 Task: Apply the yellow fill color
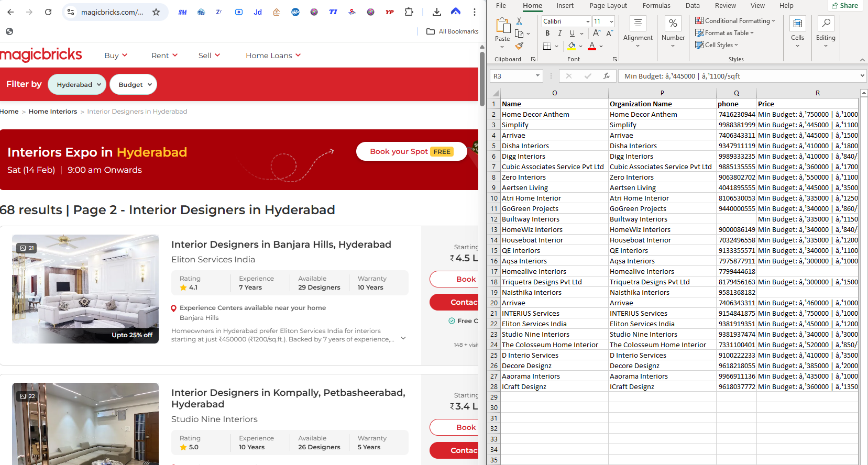pos(572,46)
